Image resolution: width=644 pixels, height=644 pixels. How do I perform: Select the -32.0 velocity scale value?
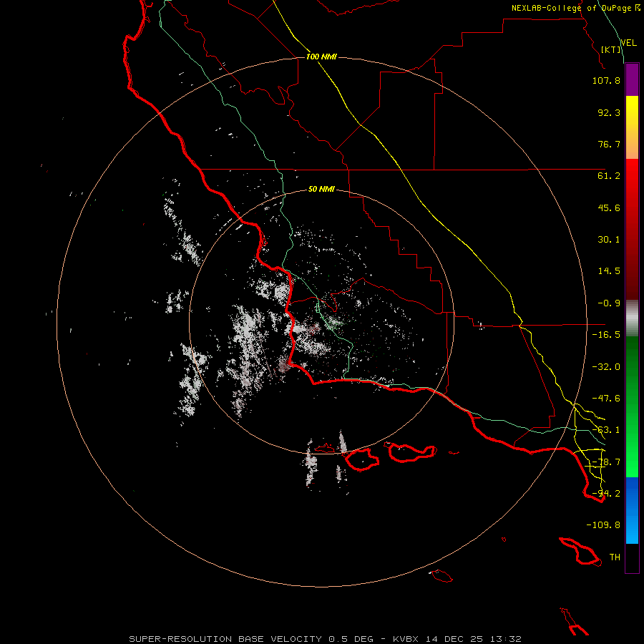point(606,367)
